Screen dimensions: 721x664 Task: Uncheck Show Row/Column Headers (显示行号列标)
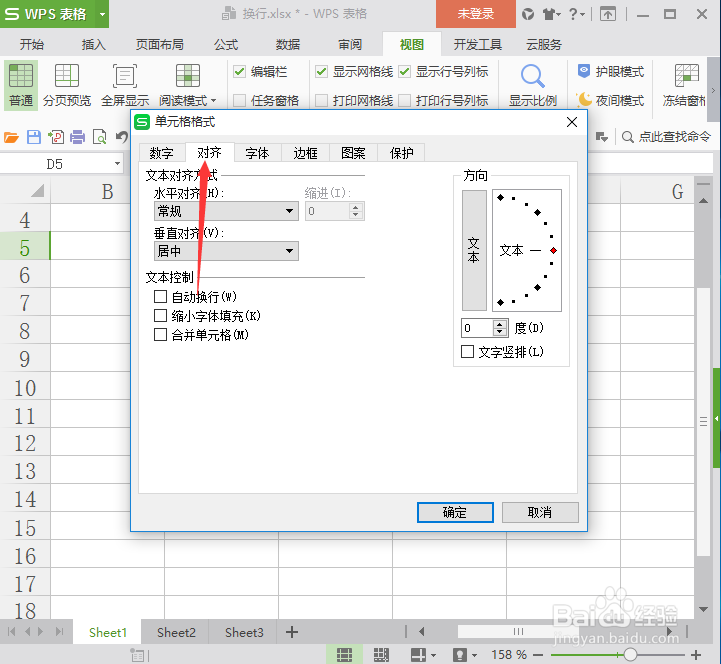click(x=404, y=72)
